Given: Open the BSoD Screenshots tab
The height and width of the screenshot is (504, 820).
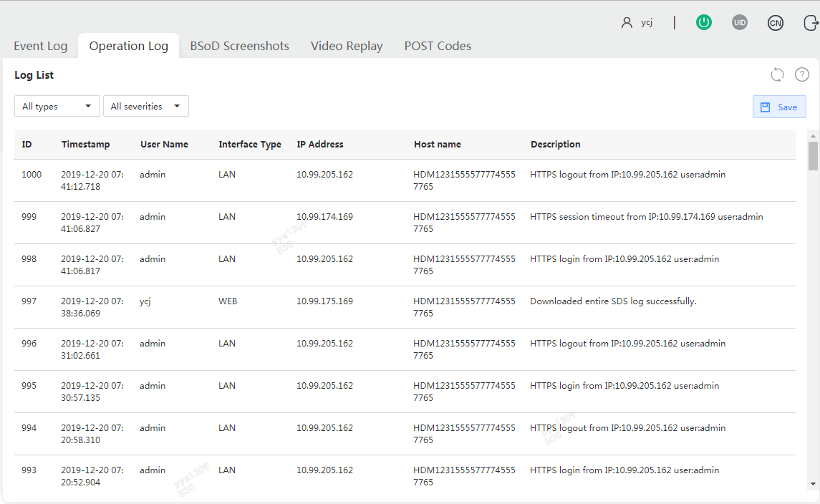Looking at the screenshot, I should tap(239, 46).
